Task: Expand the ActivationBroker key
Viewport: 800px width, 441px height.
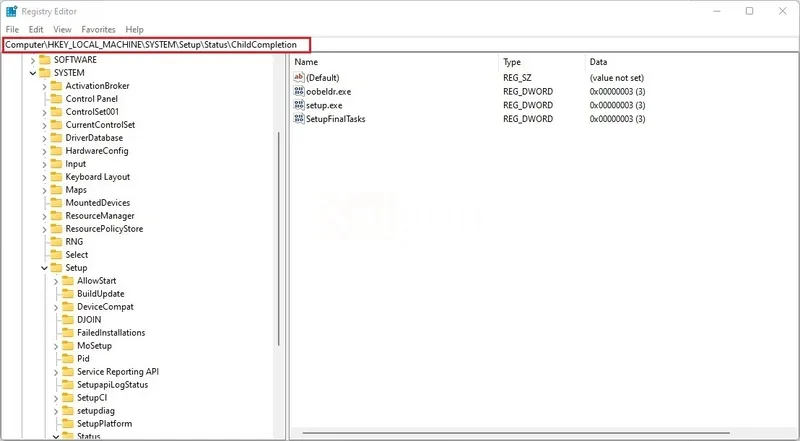Action: tap(44, 86)
